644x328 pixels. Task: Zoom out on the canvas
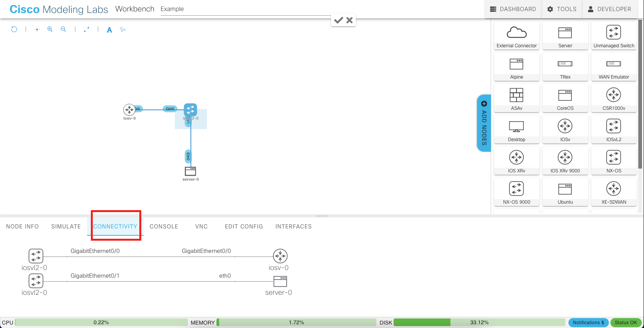coord(63,29)
